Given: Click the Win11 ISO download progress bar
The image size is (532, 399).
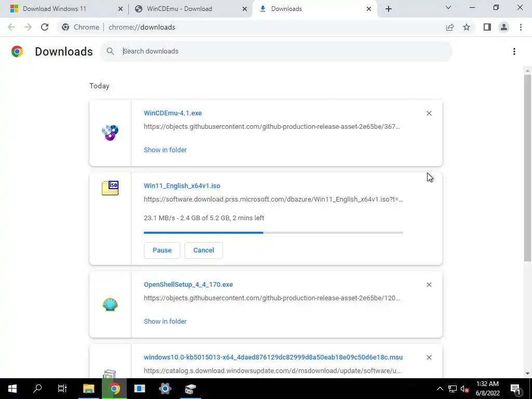Looking at the screenshot, I should pyautogui.click(x=273, y=233).
